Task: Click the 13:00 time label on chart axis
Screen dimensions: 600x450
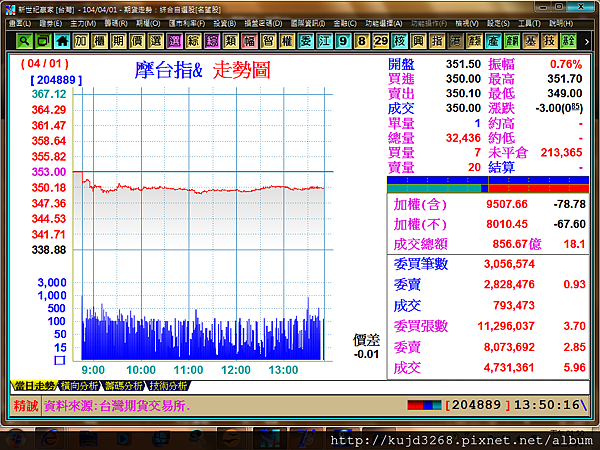Action: click(283, 370)
